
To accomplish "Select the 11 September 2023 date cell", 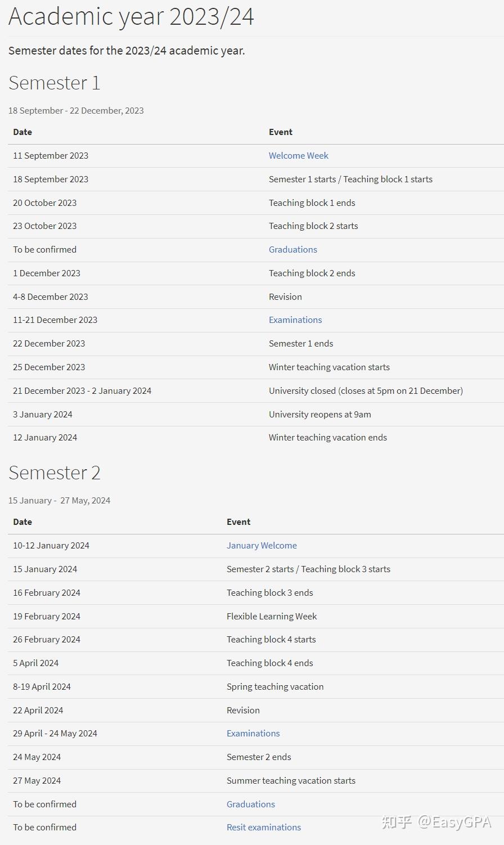I will coord(51,156).
